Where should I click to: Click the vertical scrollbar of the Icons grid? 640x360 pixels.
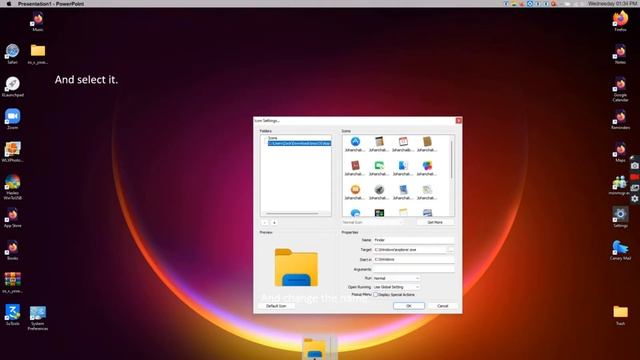(x=451, y=159)
